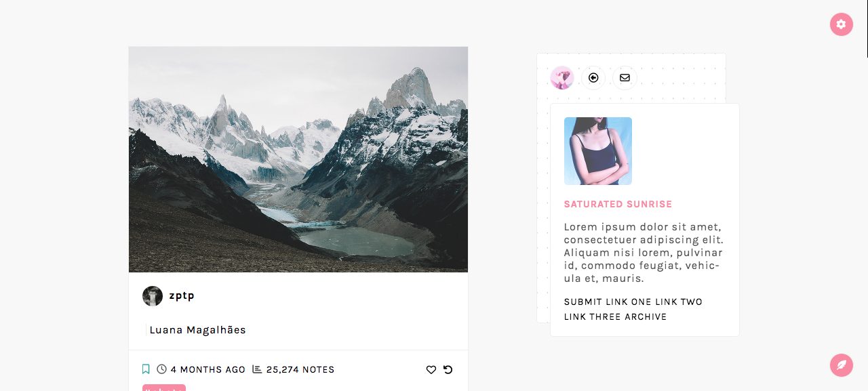Open the small pink sidebar avatar
868x391 pixels.
(x=562, y=78)
